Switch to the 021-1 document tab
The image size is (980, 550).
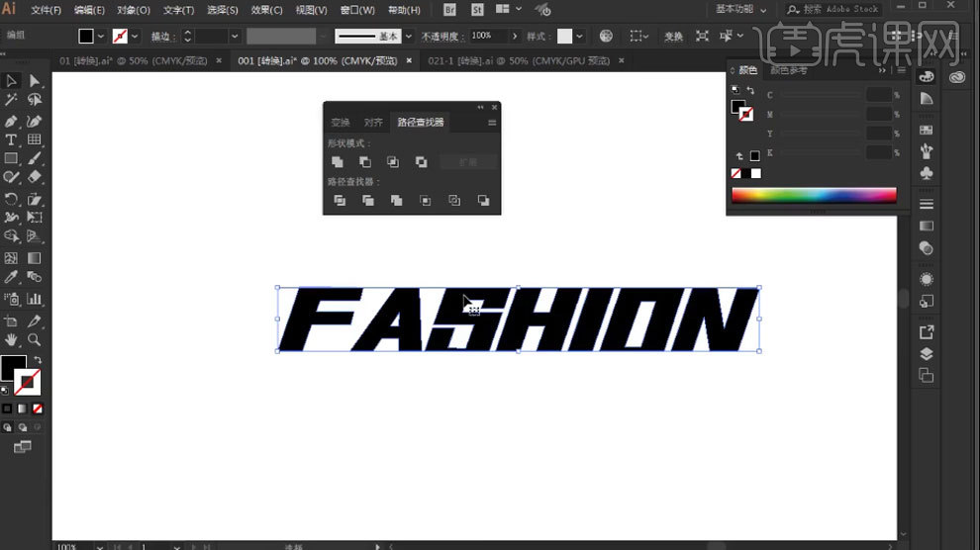point(518,60)
